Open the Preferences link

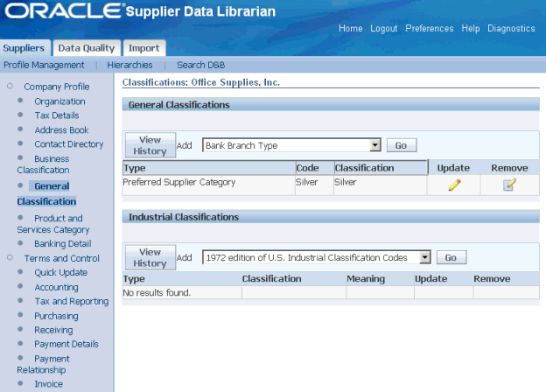[x=430, y=29]
